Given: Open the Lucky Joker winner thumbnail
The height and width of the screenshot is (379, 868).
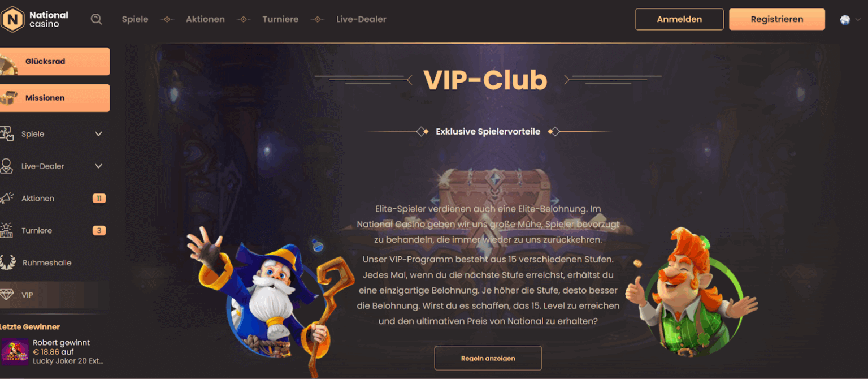Looking at the screenshot, I should (15, 352).
